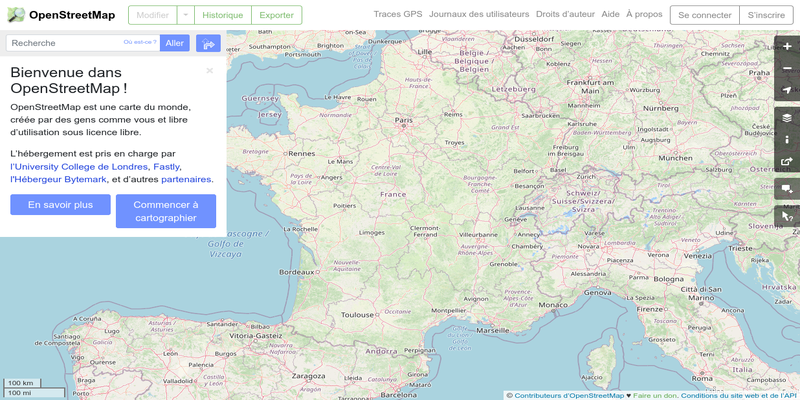Open University College de Londres link
The image size is (800, 400).
[79, 166]
